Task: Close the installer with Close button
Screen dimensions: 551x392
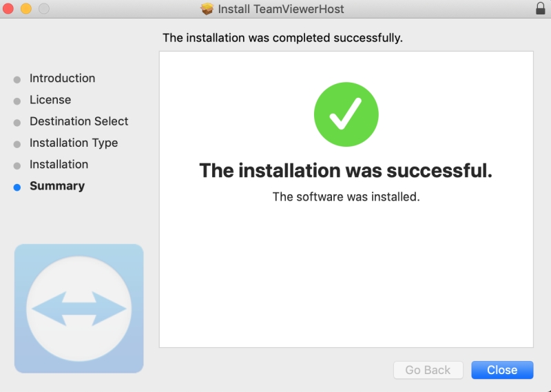Action: point(502,370)
